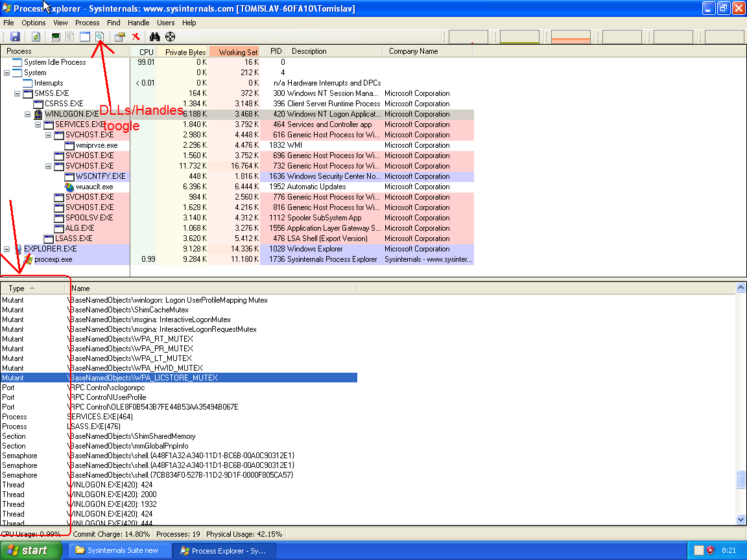
Task: Click the DLLs/Handles view toggle icon
Action: click(x=100, y=37)
